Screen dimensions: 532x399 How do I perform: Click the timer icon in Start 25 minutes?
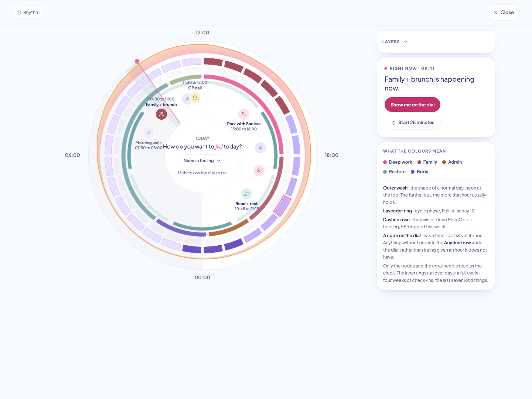[x=393, y=123]
